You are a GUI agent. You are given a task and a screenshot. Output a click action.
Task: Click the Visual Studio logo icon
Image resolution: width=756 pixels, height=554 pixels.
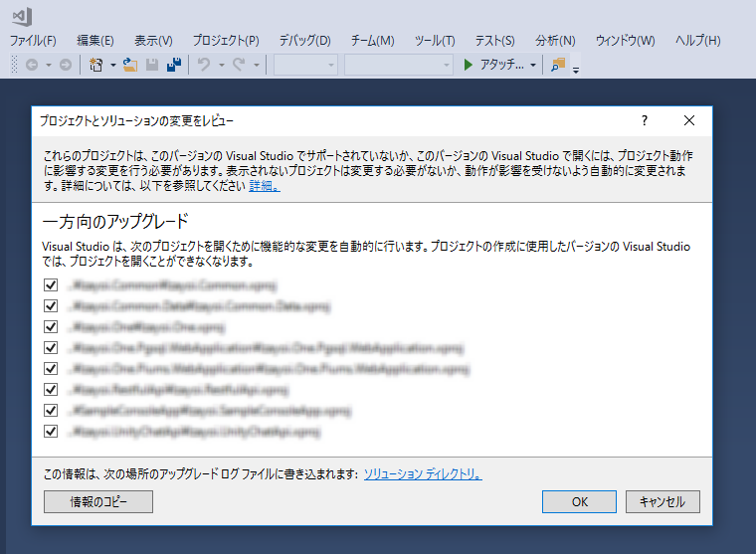[22, 17]
